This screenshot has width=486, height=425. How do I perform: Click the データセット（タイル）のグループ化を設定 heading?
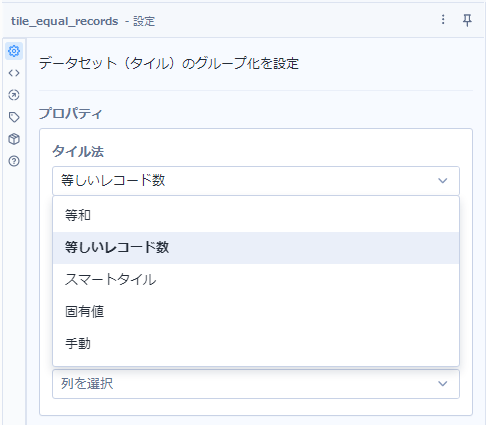click(169, 63)
